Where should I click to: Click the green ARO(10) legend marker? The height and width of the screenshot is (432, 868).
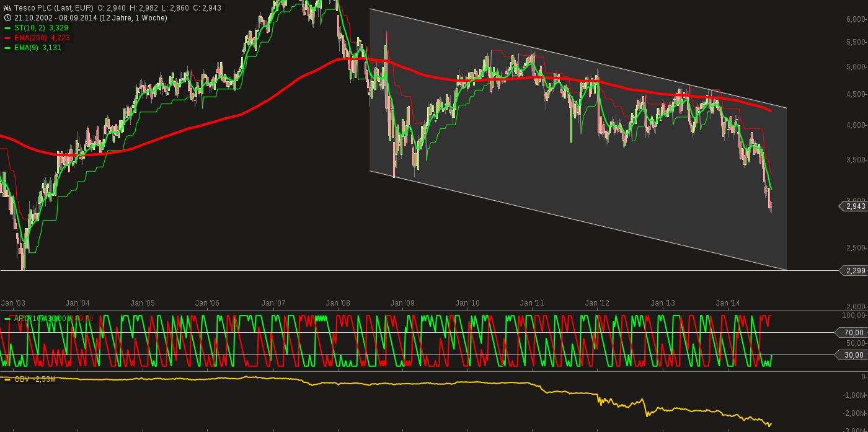tap(7, 319)
